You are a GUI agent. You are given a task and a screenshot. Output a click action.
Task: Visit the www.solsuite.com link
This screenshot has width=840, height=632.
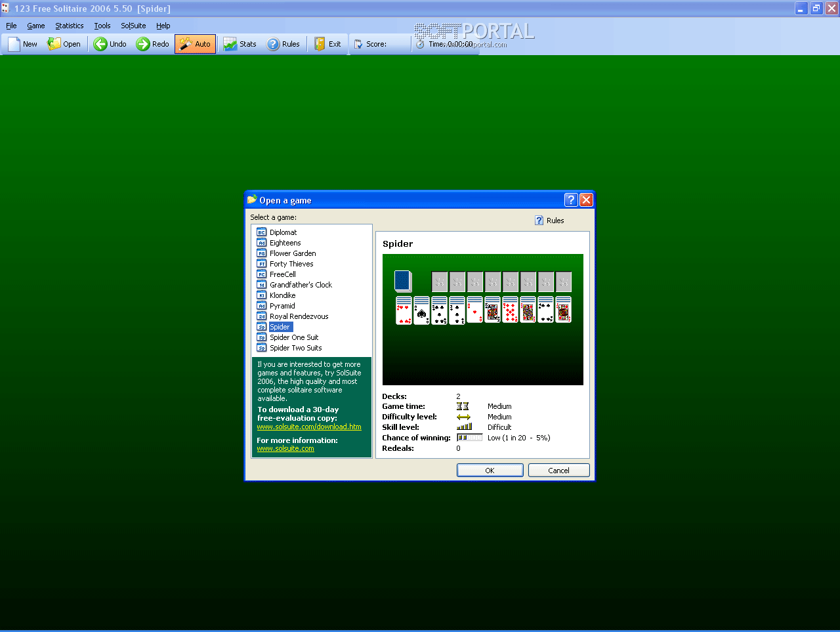click(x=285, y=449)
